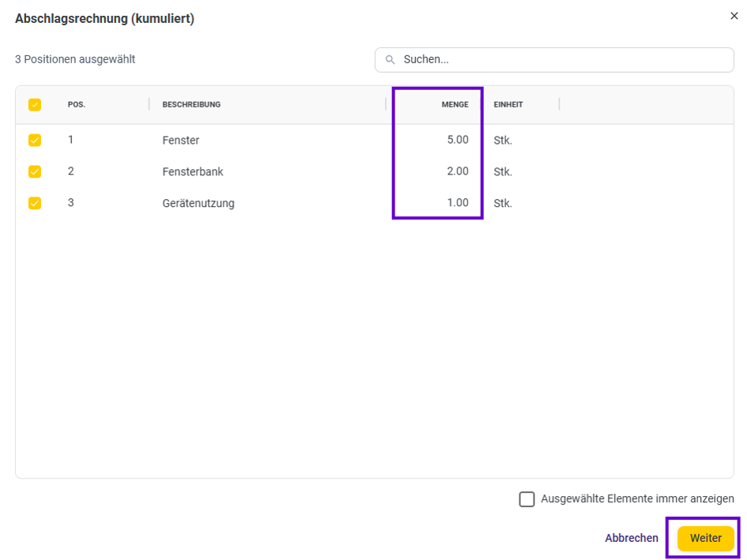Click the Stk. unit in Gerätenutzung row

click(503, 203)
